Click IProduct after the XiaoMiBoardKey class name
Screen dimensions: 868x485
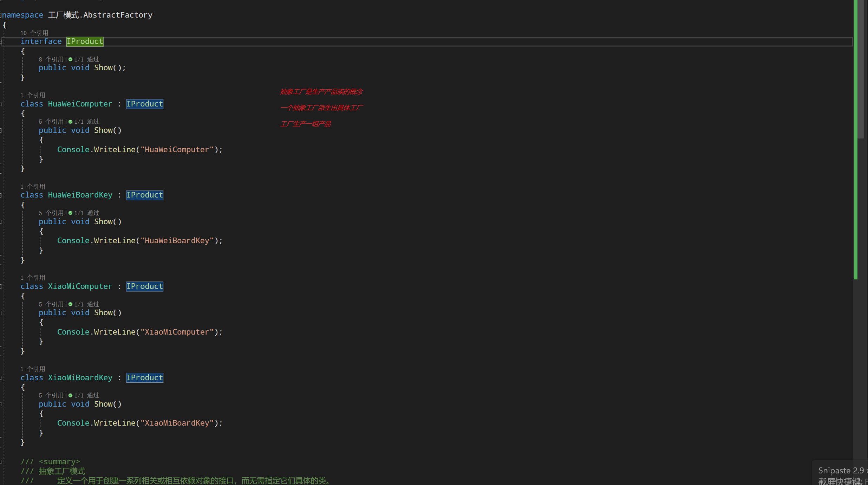point(145,378)
